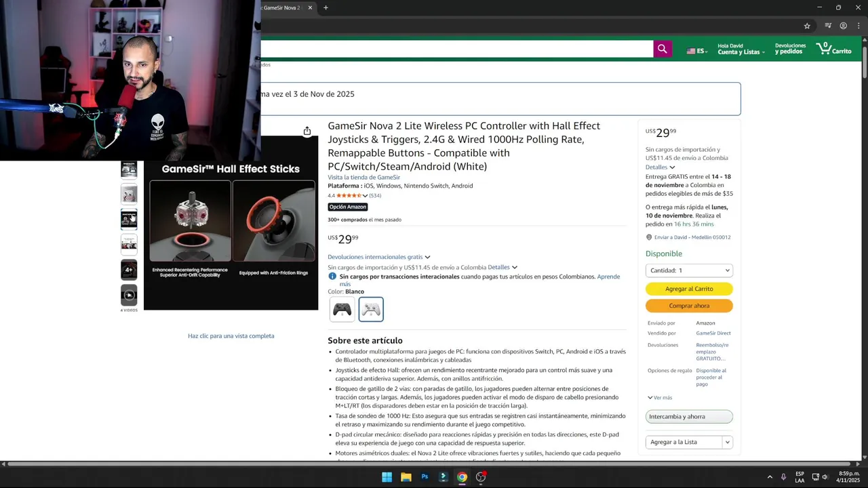
Task: Open the terminal-style app icon in the taskbar
Action: point(443,477)
